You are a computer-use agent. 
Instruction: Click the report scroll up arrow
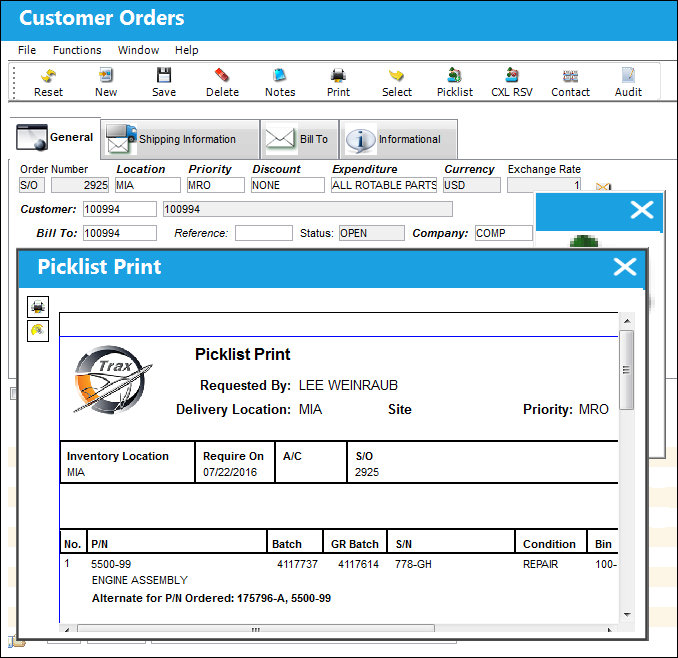[x=627, y=321]
